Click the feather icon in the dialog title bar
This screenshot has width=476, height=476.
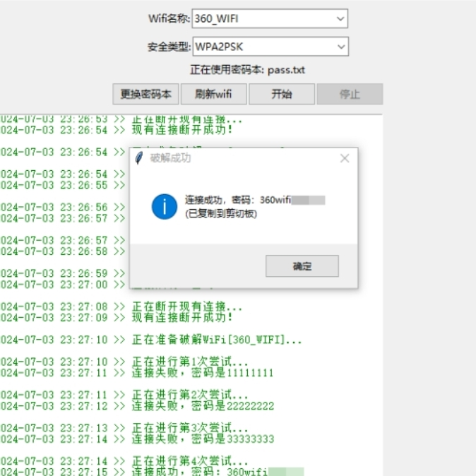click(x=139, y=158)
